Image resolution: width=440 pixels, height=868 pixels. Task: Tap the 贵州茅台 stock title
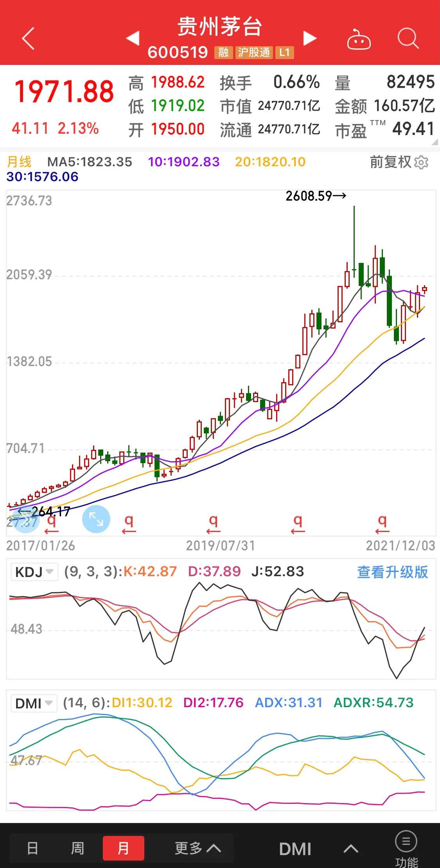point(220,27)
